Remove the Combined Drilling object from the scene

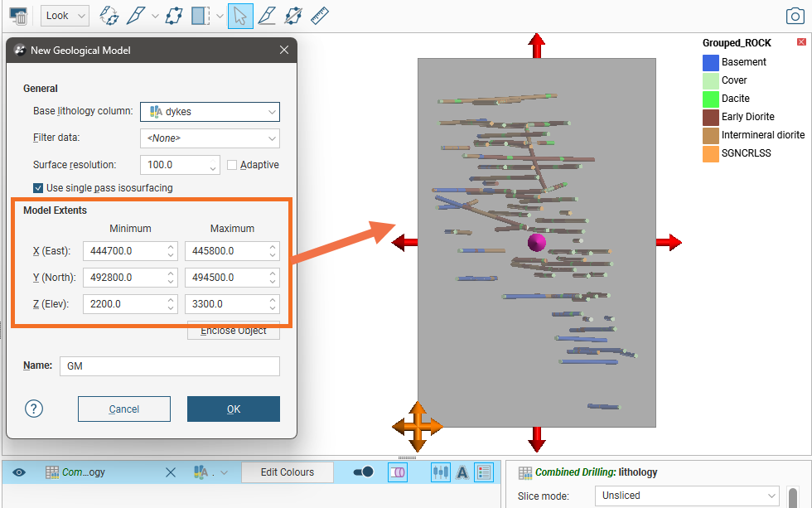(x=170, y=472)
